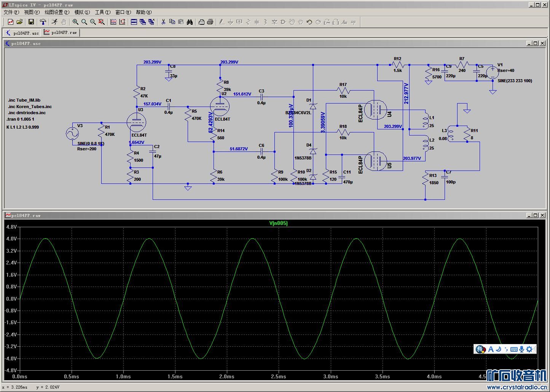Select the Place Resistor tool

pyautogui.click(x=248, y=22)
